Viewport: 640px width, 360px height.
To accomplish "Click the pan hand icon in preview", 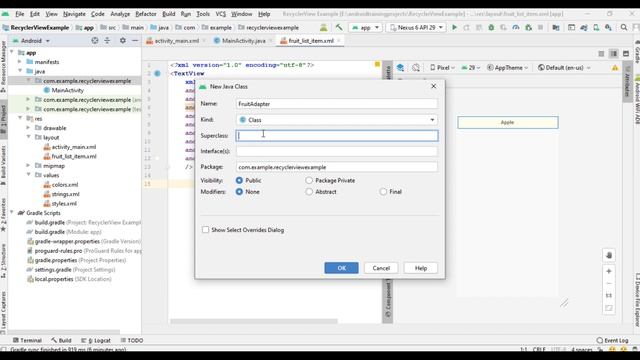I will click(609, 255).
